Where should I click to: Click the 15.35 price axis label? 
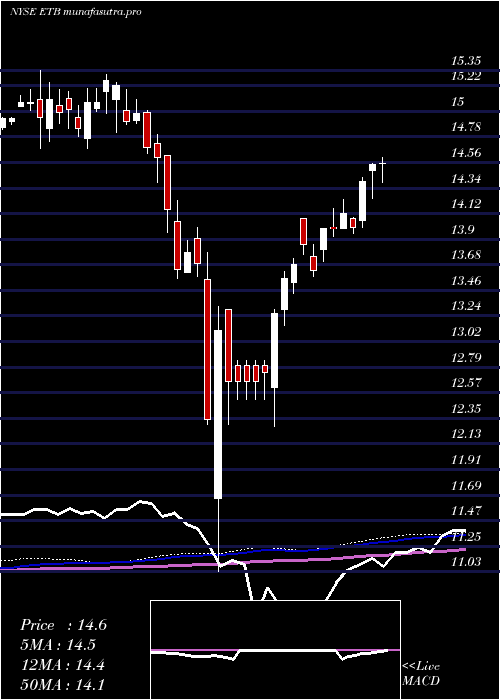pyautogui.click(x=466, y=62)
